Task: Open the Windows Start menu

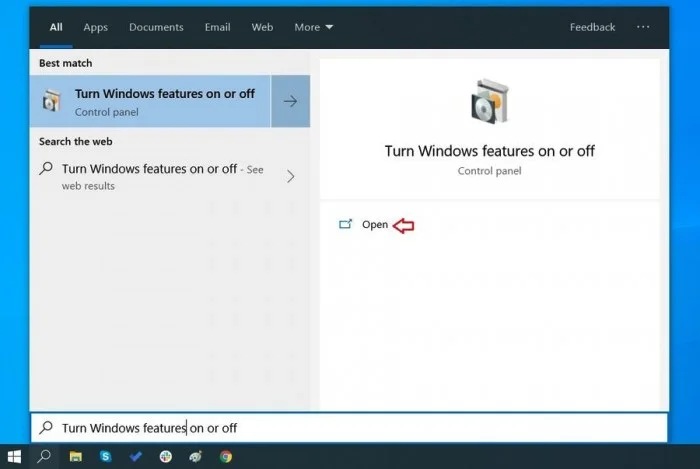Action: pyautogui.click(x=14, y=457)
